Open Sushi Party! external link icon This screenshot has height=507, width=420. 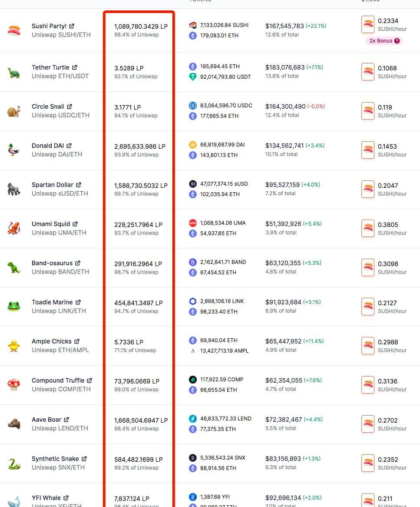click(x=72, y=26)
